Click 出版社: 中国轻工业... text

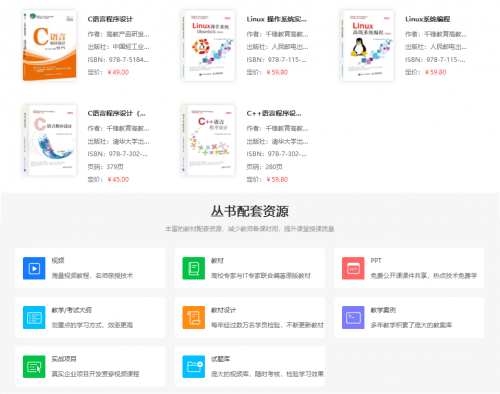point(118,47)
